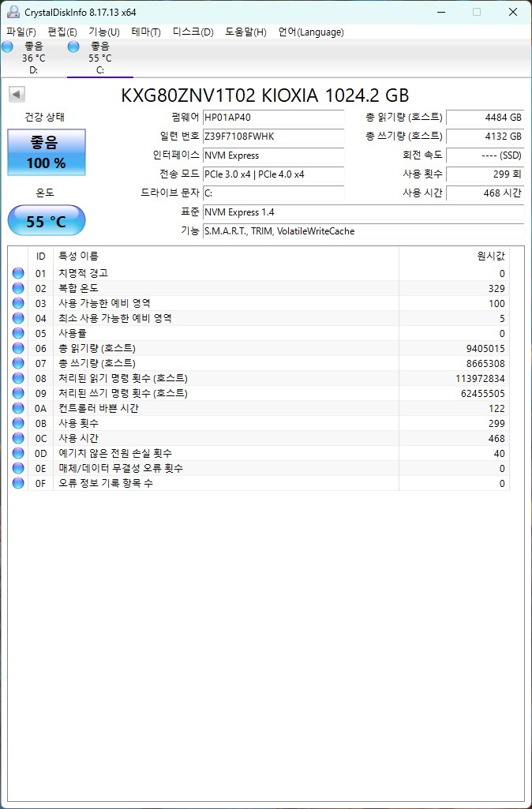Click the firmware field HP01AP40
The height and width of the screenshot is (809, 532).
(273, 118)
